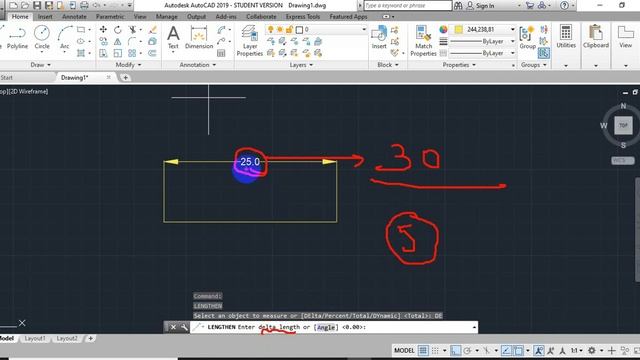
Task: Toggle group selection on/off button
Action: tap(544, 53)
